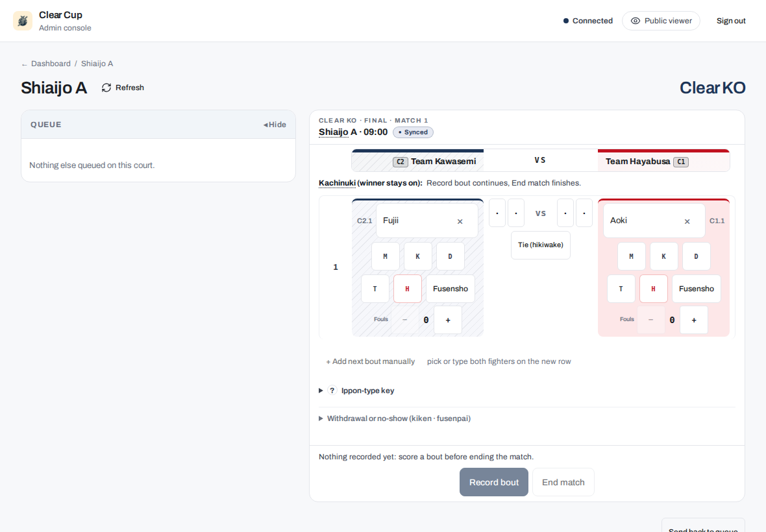Decrease Fujii's fouls with minus
The height and width of the screenshot is (532, 766).
coord(404,320)
